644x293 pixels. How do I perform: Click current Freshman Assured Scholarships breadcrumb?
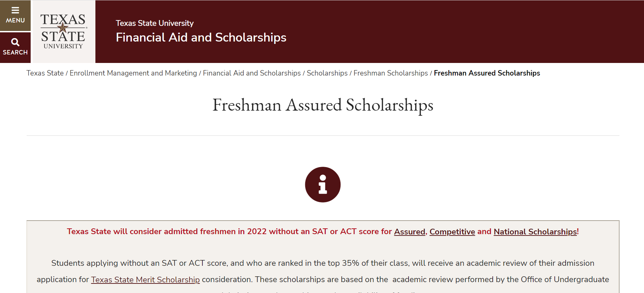[x=487, y=73]
